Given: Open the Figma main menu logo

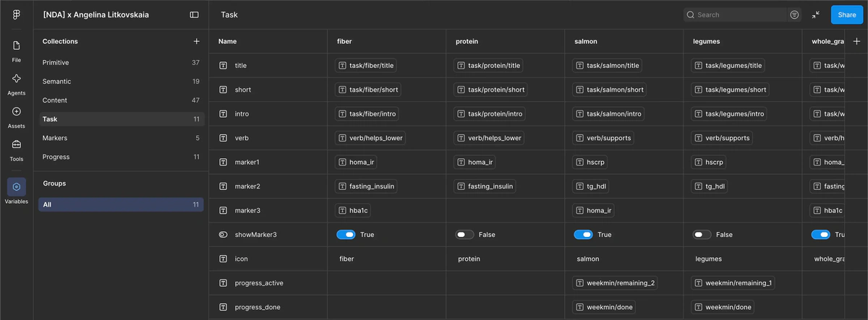Looking at the screenshot, I should (16, 14).
